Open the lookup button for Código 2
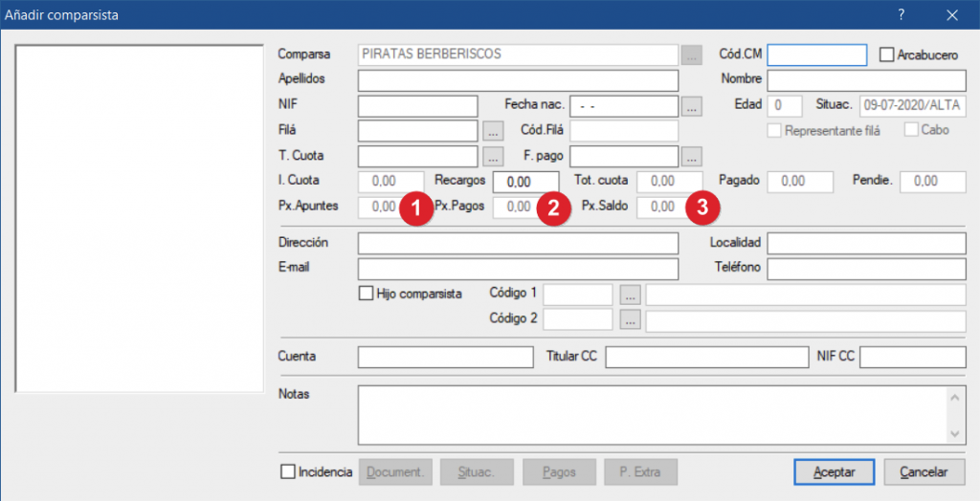This screenshot has width=980, height=501. point(629,320)
